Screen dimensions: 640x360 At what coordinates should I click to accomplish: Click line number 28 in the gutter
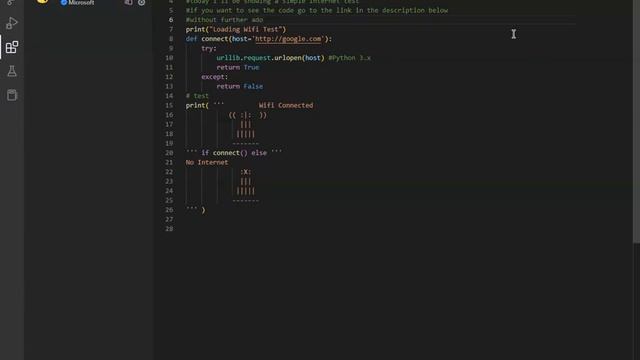pyautogui.click(x=169, y=229)
